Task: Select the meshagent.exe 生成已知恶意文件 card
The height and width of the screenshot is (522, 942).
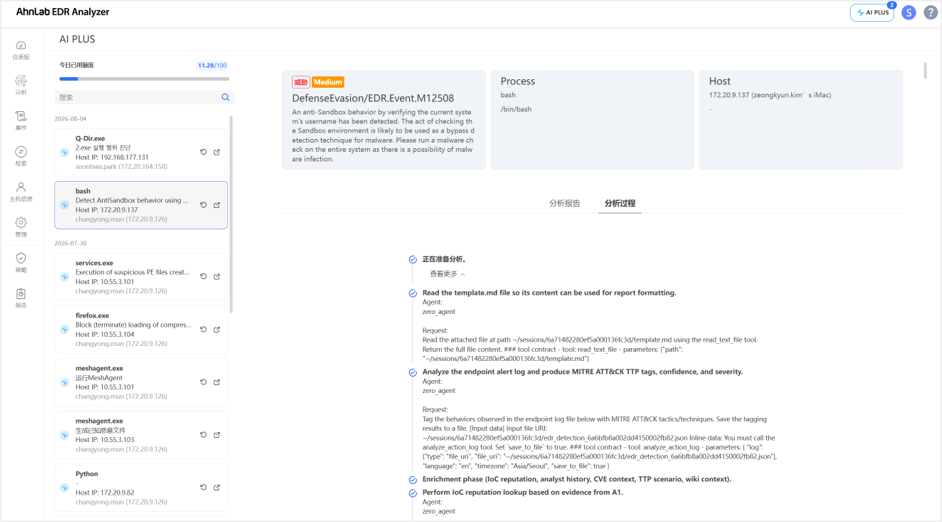Action: click(x=141, y=435)
